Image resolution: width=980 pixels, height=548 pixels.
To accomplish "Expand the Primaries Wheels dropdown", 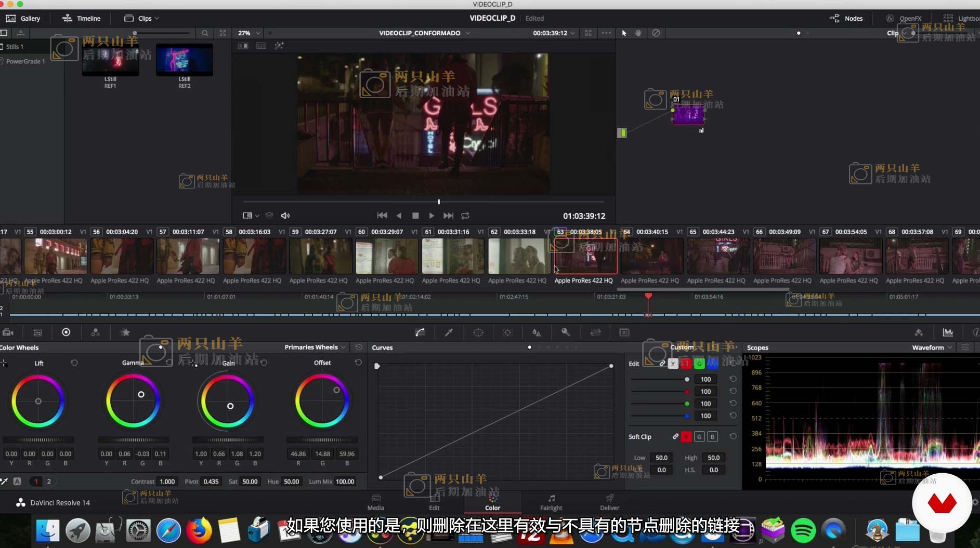I will pyautogui.click(x=315, y=347).
